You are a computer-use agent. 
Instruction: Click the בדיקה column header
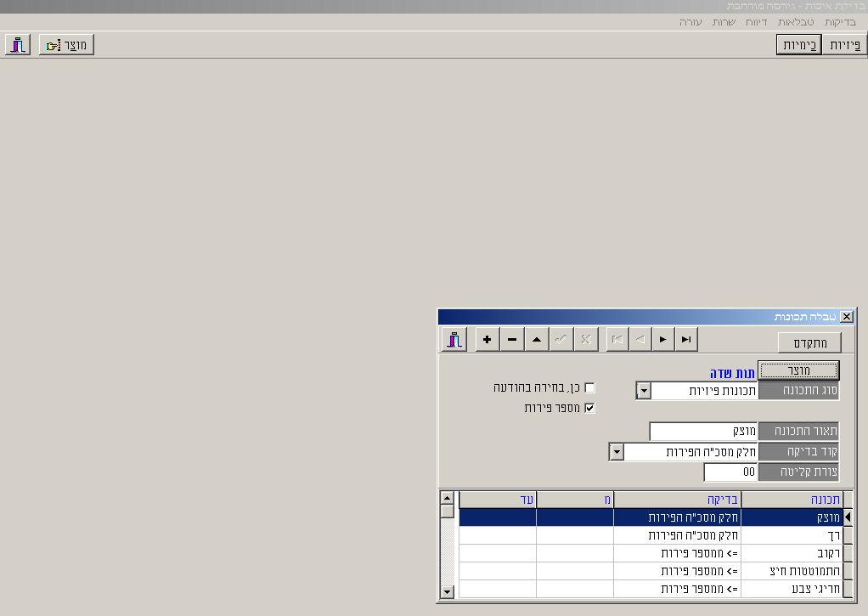click(677, 500)
